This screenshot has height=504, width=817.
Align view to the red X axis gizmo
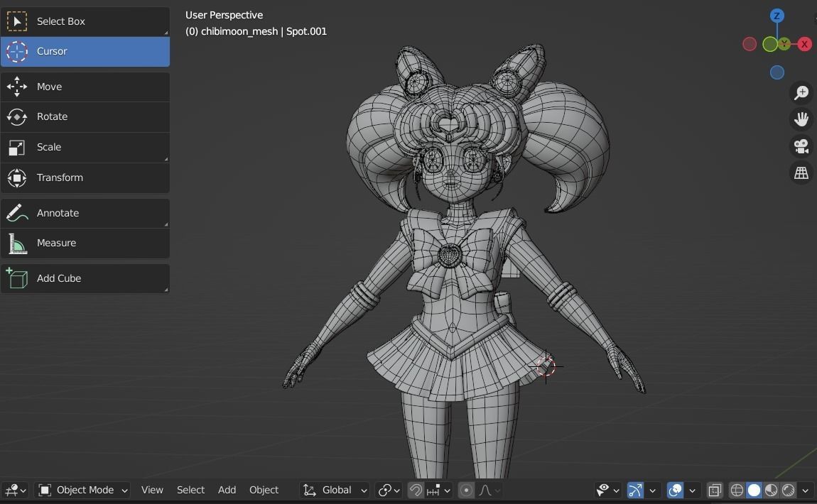pyautogui.click(x=804, y=44)
